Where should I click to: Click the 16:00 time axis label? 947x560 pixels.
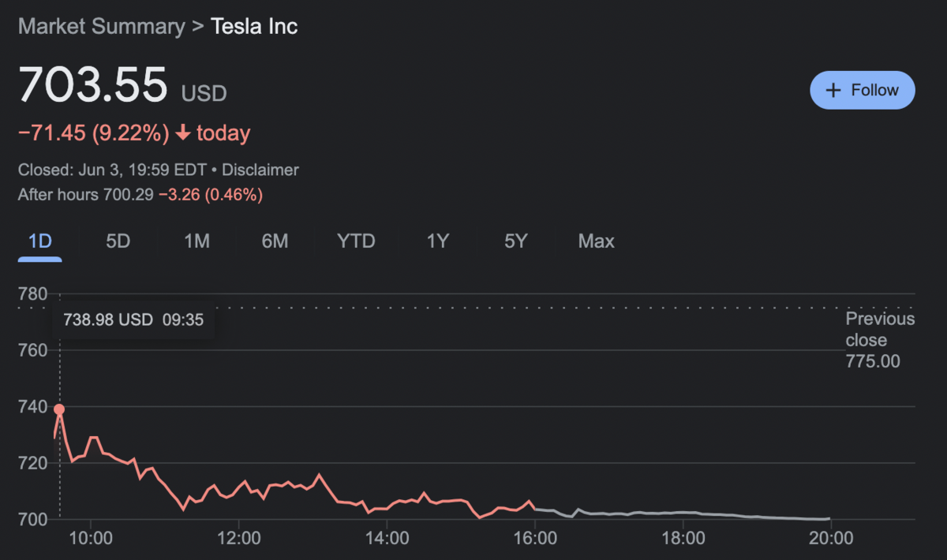(x=534, y=538)
